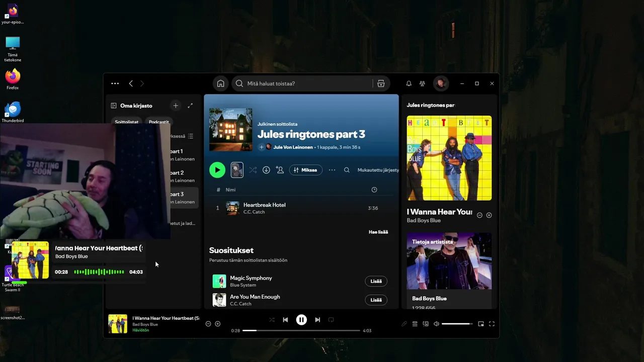Remove from liked via minus icon in right panel
The height and width of the screenshot is (362, 644).
click(x=479, y=215)
